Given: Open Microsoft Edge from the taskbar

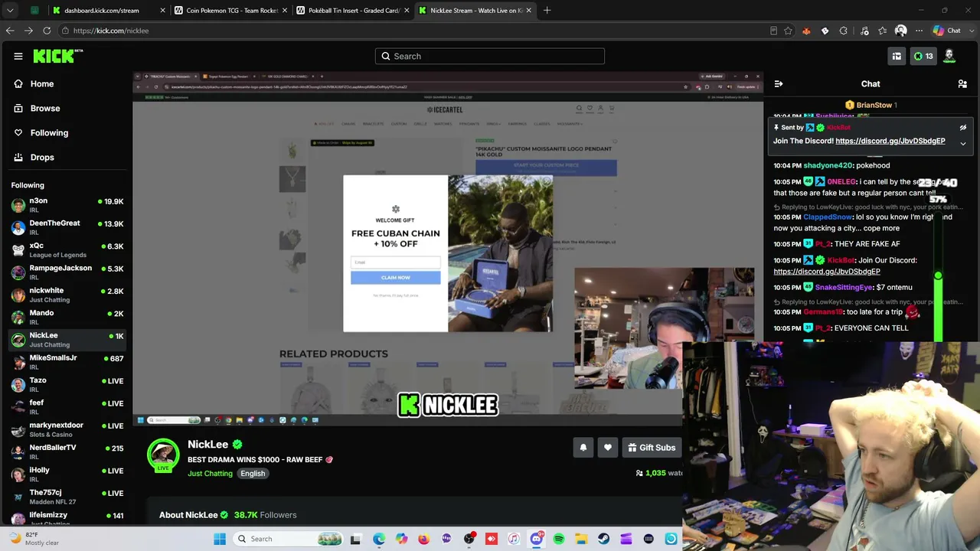Looking at the screenshot, I should tap(379, 539).
